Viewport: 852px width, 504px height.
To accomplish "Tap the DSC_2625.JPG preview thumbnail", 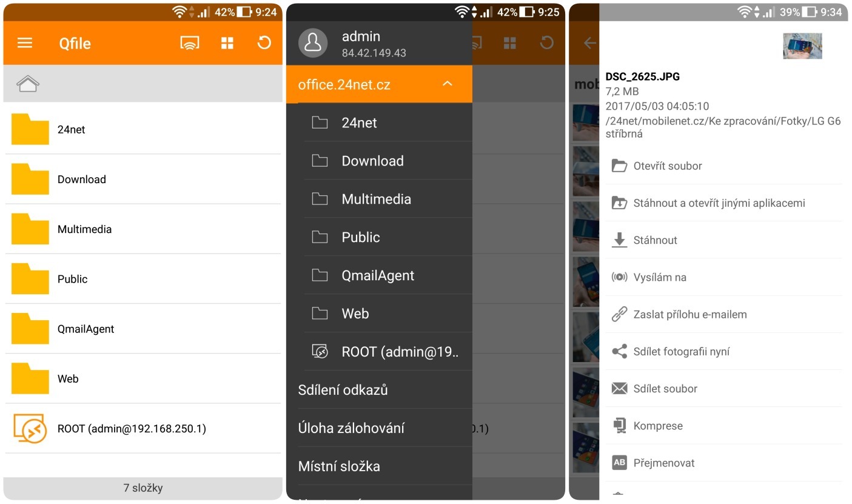I will point(802,46).
